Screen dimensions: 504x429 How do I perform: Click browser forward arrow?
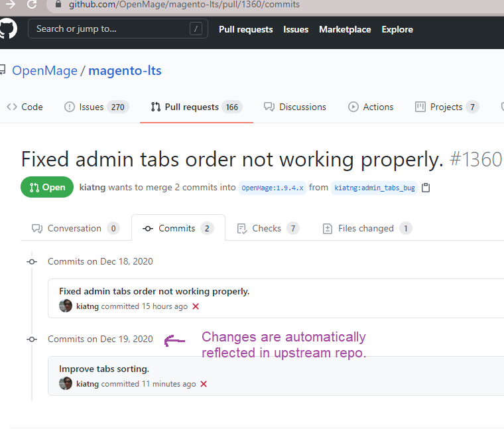[10, 4]
